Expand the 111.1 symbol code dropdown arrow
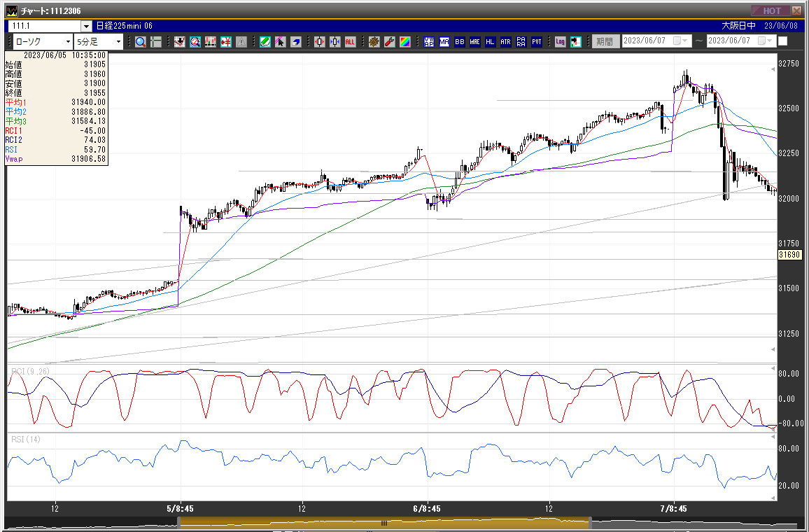This screenshot has width=809, height=532. click(87, 26)
